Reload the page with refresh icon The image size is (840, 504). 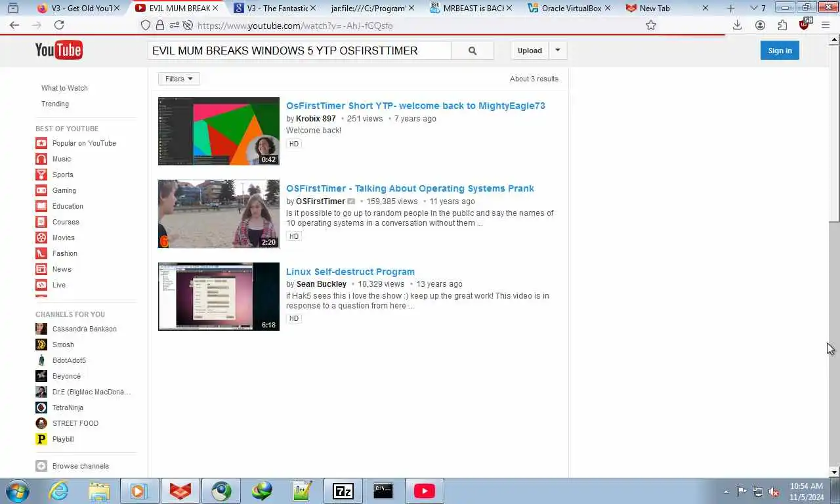(59, 25)
